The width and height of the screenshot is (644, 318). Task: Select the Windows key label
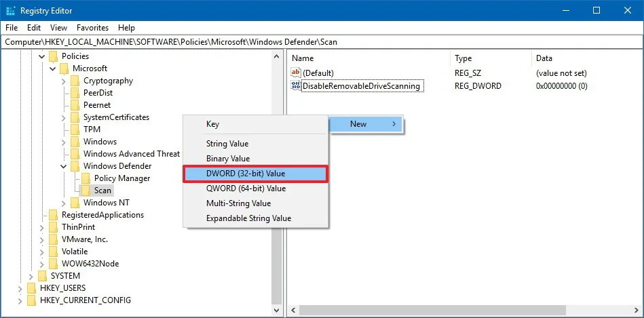coord(100,142)
